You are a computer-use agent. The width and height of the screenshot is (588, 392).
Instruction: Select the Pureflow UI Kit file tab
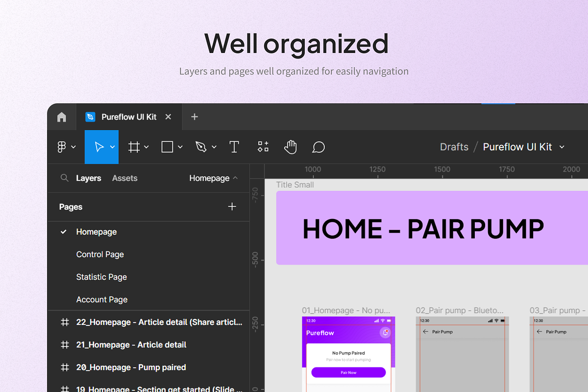129,117
